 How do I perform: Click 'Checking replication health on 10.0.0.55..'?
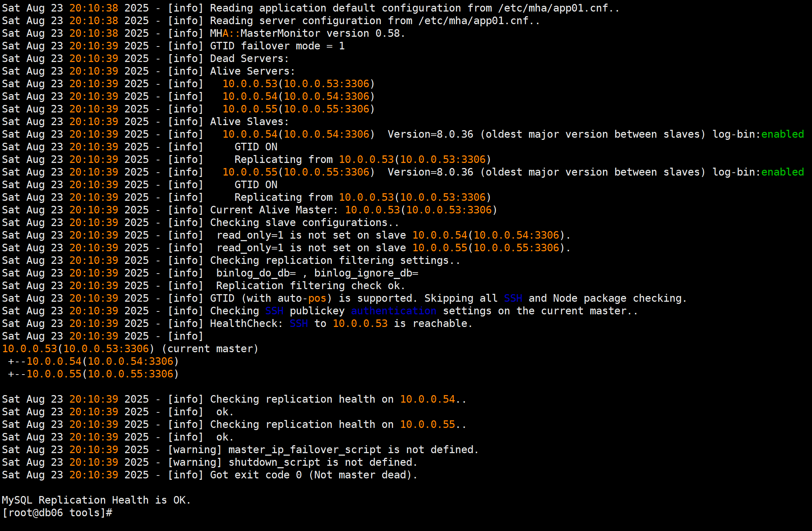pos(338,424)
